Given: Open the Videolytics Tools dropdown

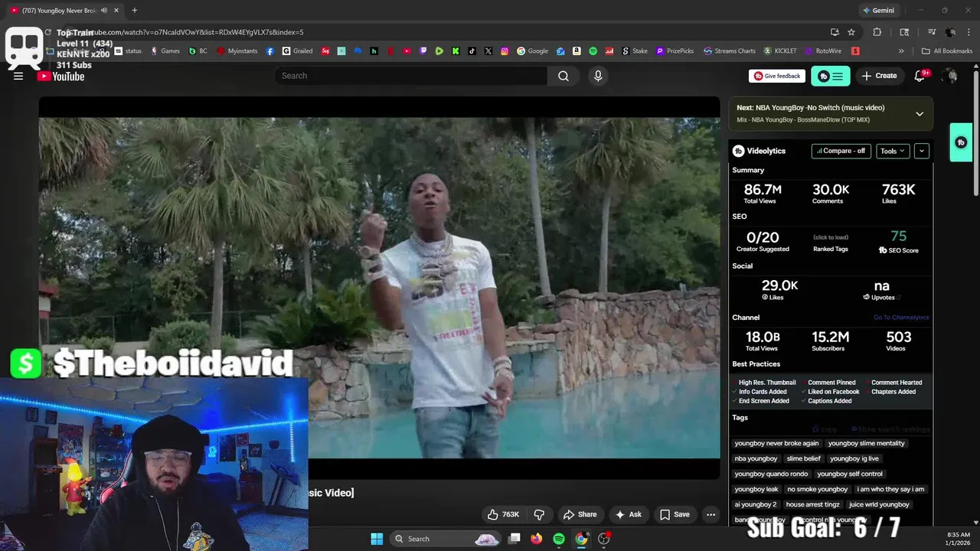Looking at the screenshot, I should point(893,151).
